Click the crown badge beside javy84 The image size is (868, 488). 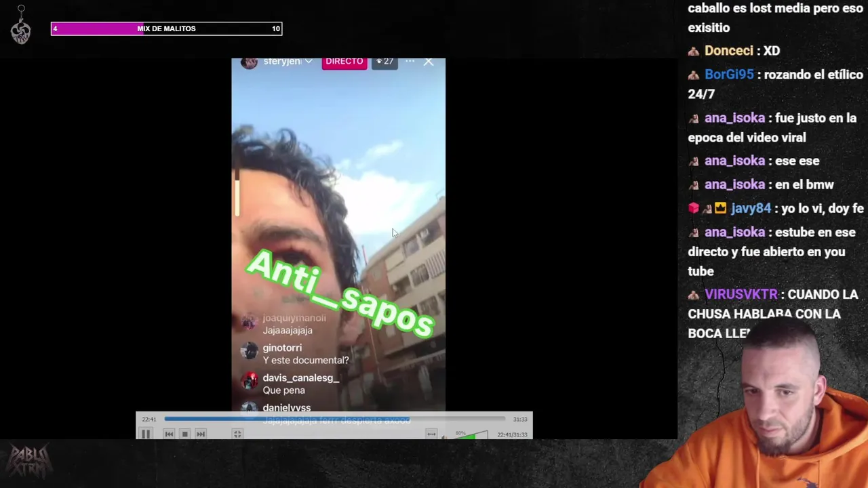pos(719,209)
